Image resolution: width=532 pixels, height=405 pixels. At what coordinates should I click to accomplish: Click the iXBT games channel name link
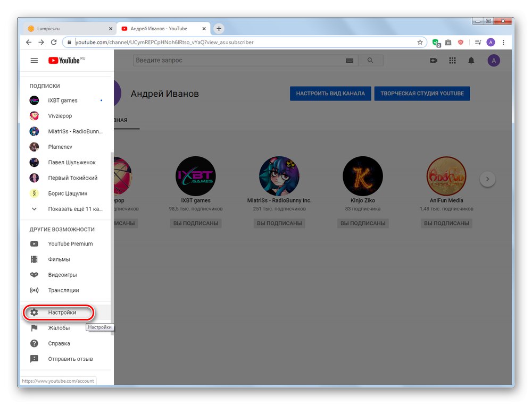click(196, 200)
